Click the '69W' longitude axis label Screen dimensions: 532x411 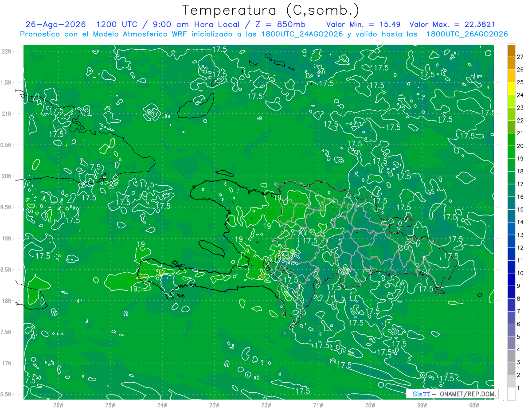tap(422, 405)
